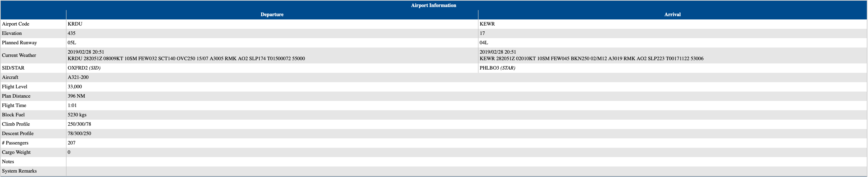This screenshot has width=868, height=177.
Task: Click the planned departure runway 05L
Action: (72, 43)
